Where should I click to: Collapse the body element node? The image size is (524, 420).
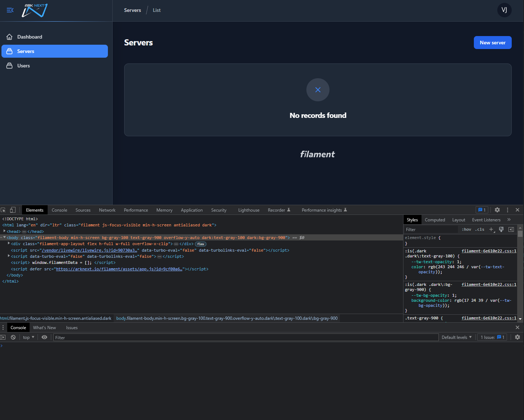[x=4, y=237]
